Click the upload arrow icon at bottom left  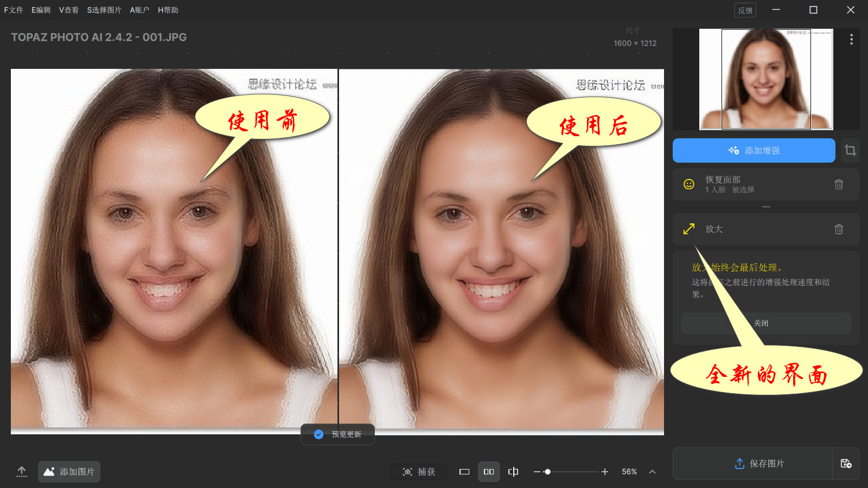click(x=22, y=472)
